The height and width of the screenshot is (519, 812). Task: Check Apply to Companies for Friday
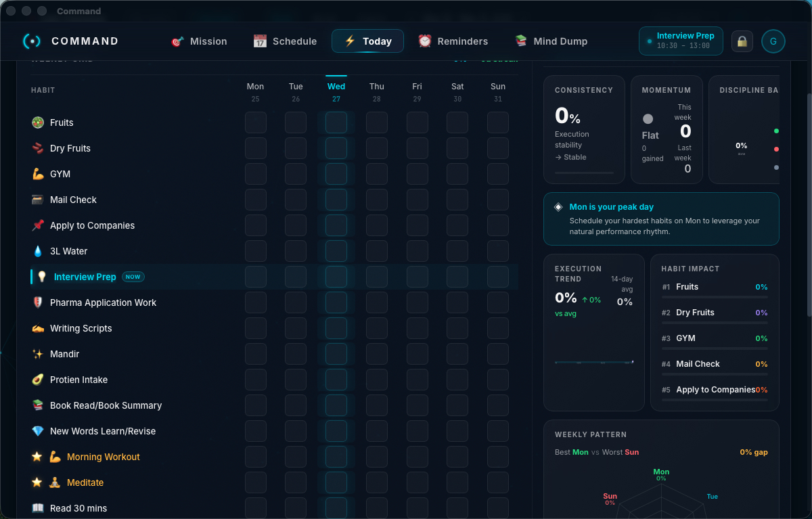tap(418, 225)
